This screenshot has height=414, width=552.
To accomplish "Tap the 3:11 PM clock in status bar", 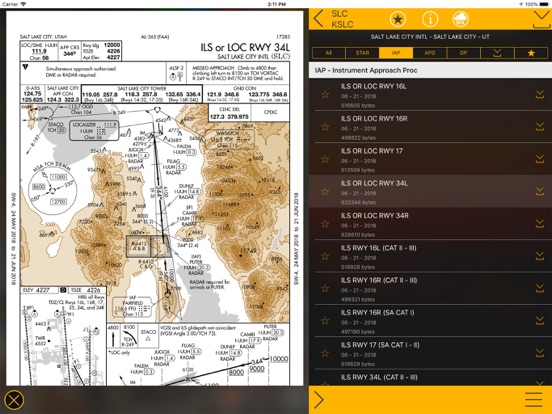I will [x=276, y=4].
